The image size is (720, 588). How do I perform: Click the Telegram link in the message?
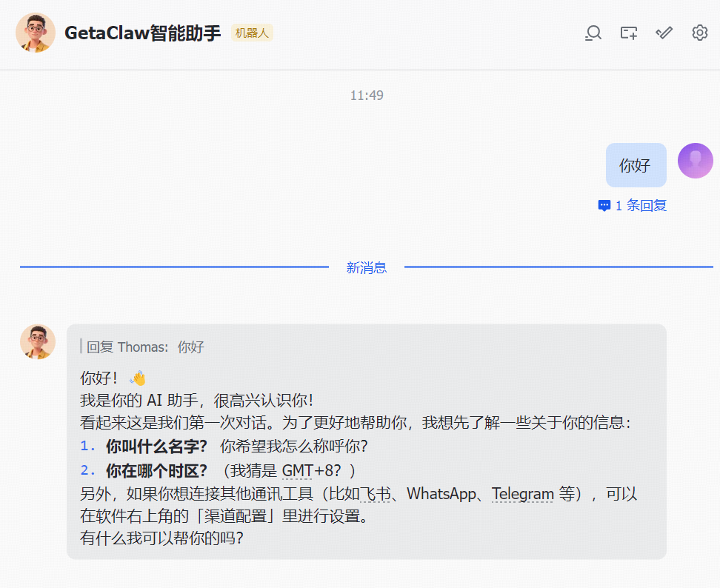[523, 493]
